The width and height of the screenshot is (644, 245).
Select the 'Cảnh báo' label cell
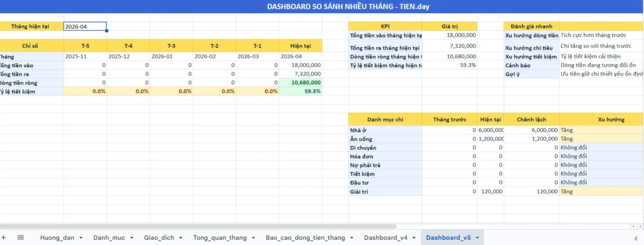[531, 65]
